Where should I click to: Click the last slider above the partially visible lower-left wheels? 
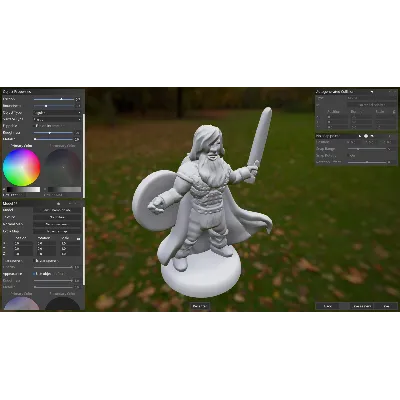[x=53, y=287]
